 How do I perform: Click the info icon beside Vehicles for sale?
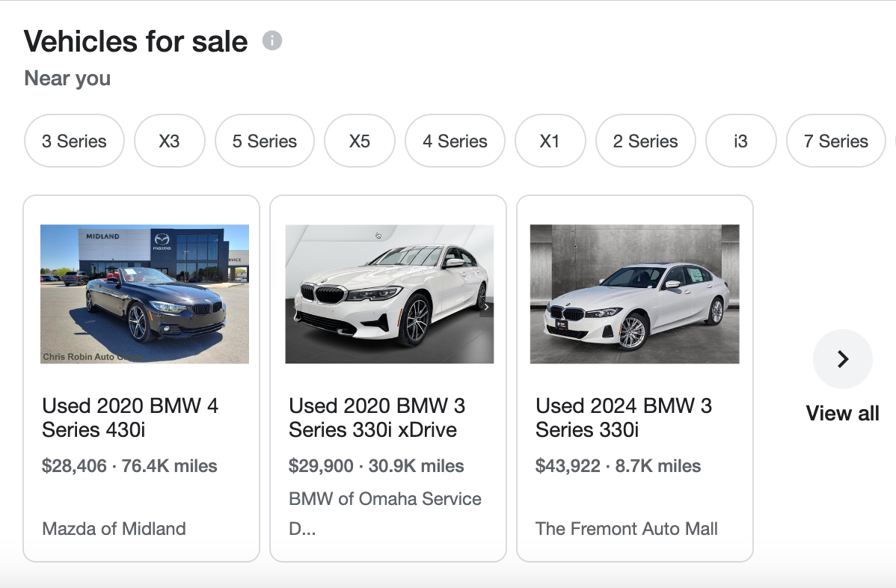pos(272,40)
